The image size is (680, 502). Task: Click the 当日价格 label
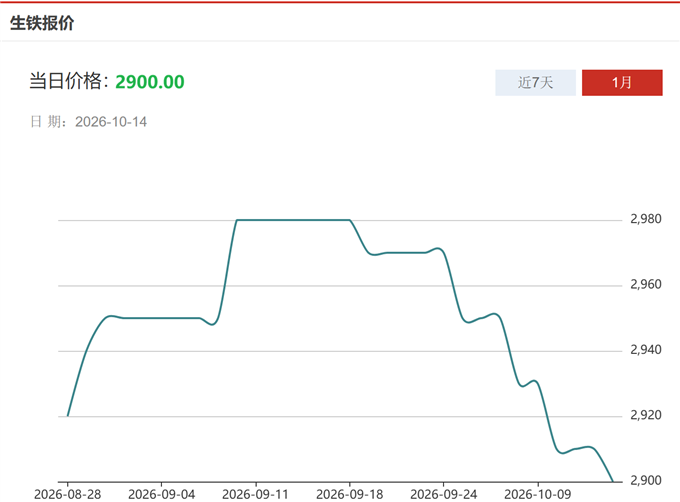click(69, 81)
